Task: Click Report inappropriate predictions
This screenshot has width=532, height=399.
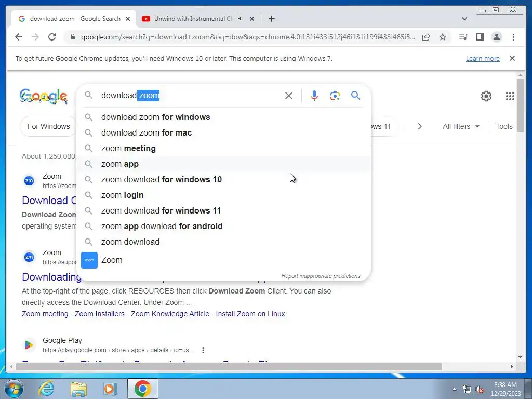Action: click(x=321, y=276)
